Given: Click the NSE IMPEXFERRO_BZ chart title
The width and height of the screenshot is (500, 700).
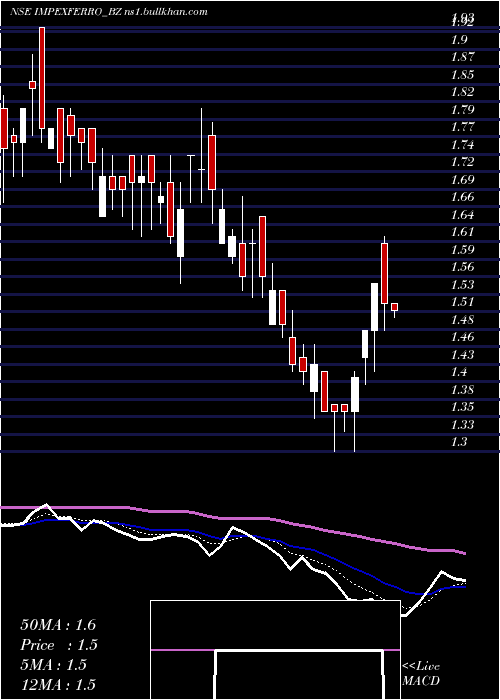Looking at the screenshot, I should (x=66, y=12).
